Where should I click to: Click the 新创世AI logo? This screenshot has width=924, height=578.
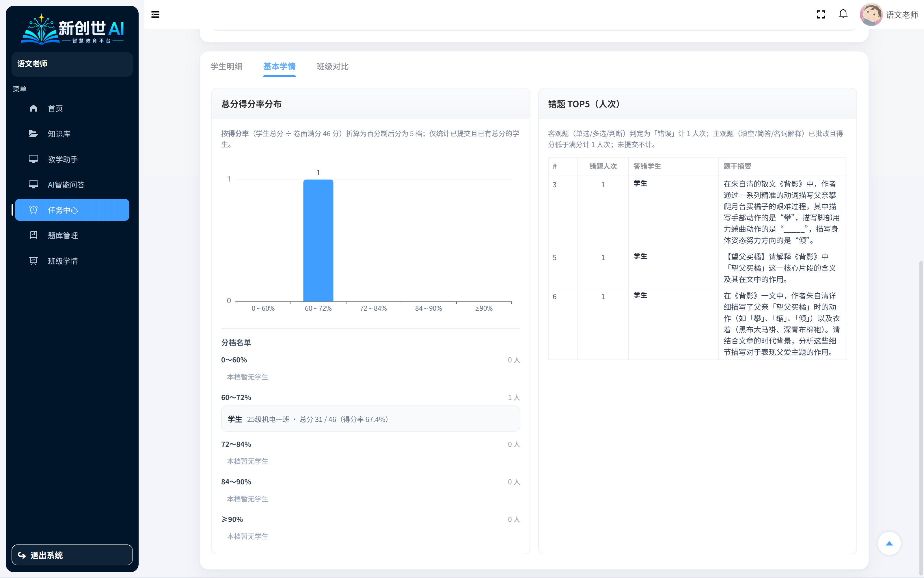(x=72, y=29)
